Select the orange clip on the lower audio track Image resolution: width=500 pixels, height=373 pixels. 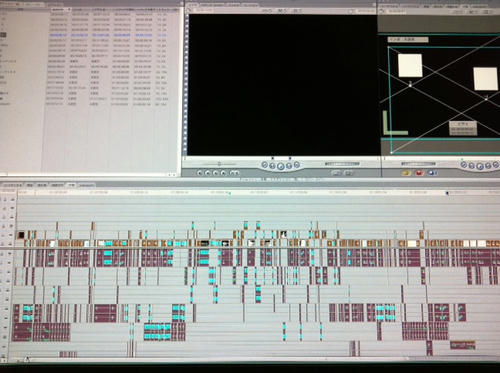[462, 345]
